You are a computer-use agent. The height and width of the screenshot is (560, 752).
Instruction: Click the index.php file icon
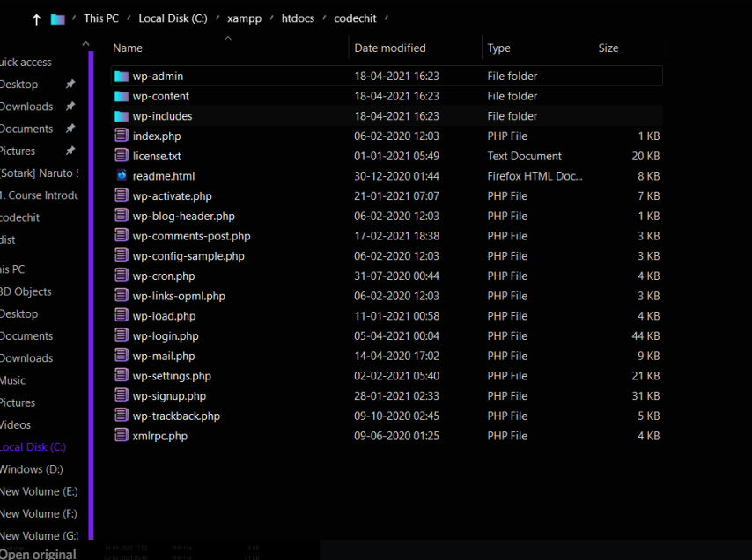(122, 136)
